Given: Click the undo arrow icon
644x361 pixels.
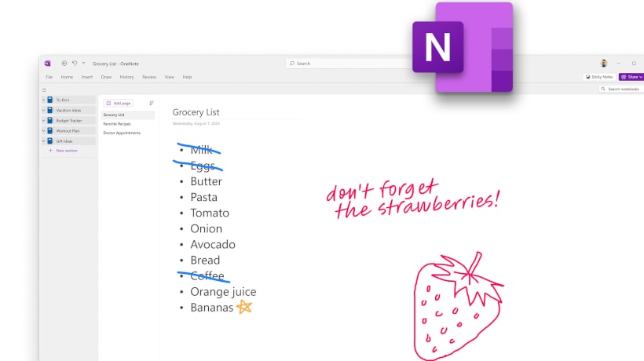Looking at the screenshot, I should (x=75, y=63).
